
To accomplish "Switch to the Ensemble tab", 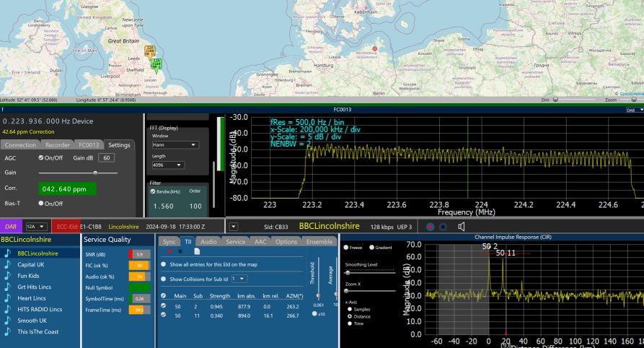I will tap(319, 242).
